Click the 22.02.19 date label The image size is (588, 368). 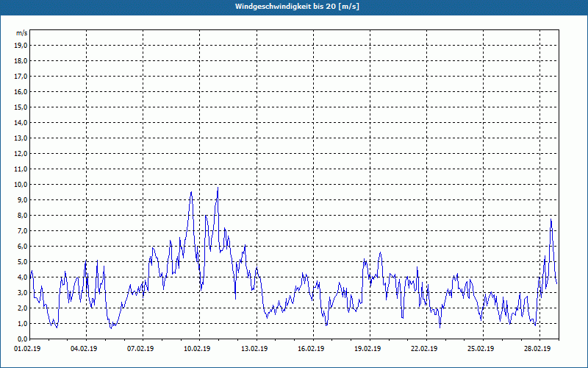point(426,350)
